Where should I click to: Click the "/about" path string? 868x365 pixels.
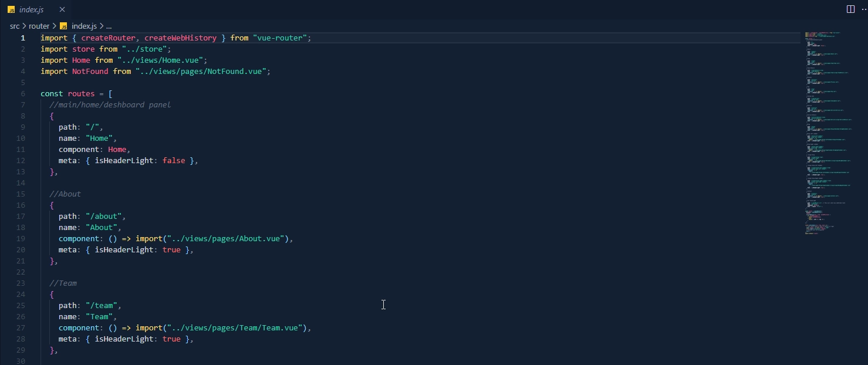click(x=106, y=216)
